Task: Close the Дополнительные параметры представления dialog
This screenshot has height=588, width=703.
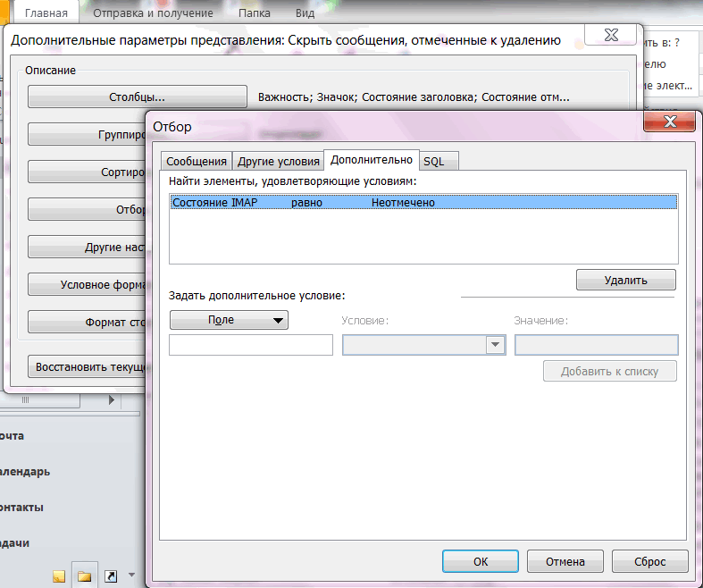Action: [611, 35]
